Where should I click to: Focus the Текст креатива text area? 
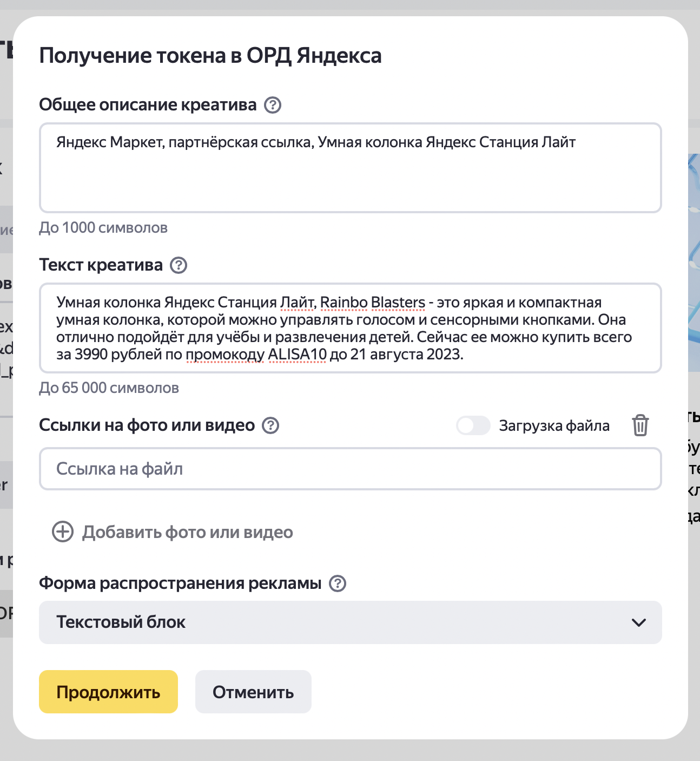click(x=351, y=328)
